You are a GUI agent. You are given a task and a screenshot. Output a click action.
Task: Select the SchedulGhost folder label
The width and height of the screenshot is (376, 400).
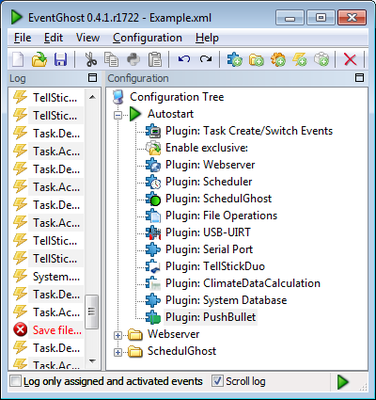click(182, 351)
